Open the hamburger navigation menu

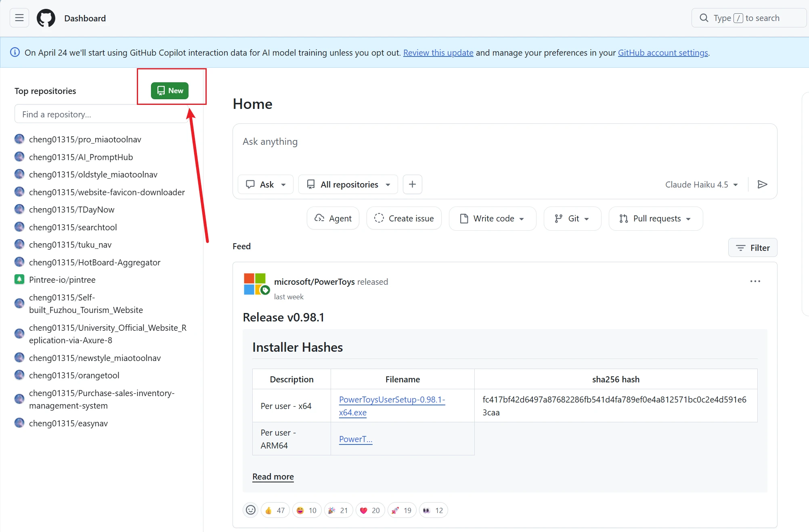click(x=19, y=18)
